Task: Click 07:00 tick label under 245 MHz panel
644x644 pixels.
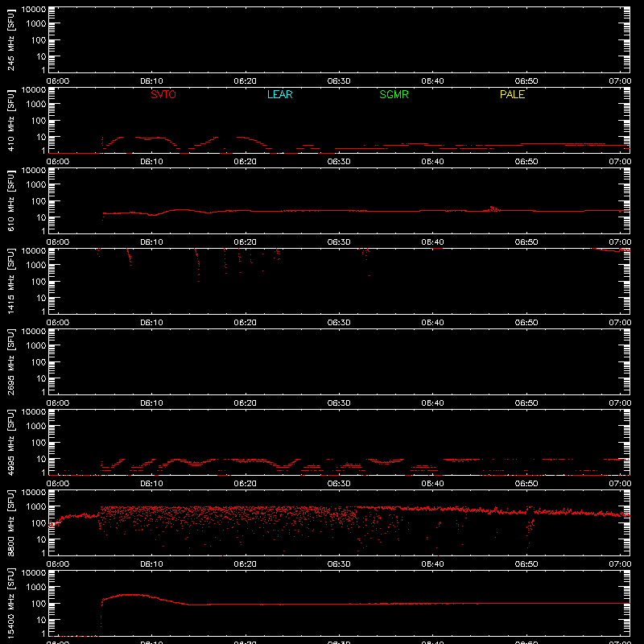Action: click(x=620, y=81)
